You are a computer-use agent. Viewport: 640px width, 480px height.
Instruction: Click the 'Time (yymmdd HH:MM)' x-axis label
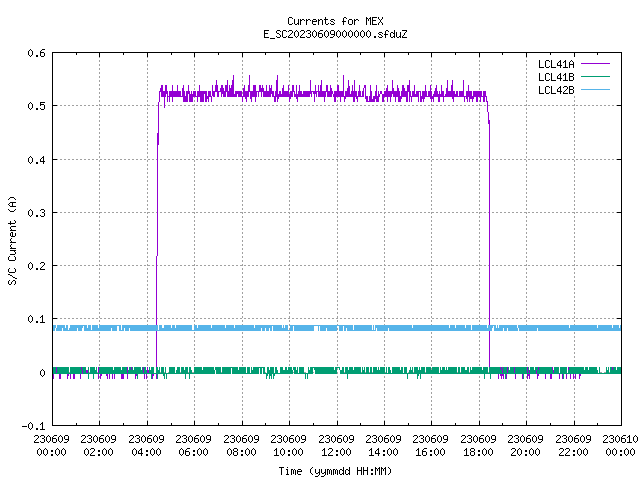coord(335,471)
